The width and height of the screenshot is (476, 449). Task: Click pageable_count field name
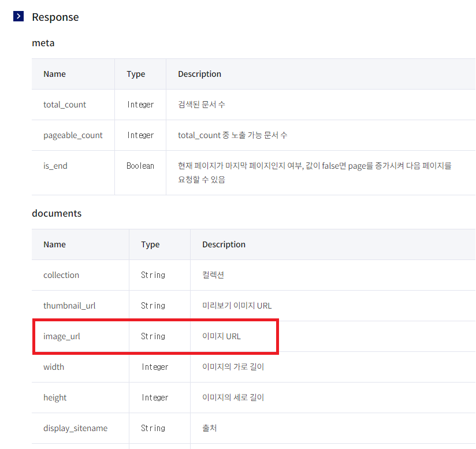tap(73, 135)
